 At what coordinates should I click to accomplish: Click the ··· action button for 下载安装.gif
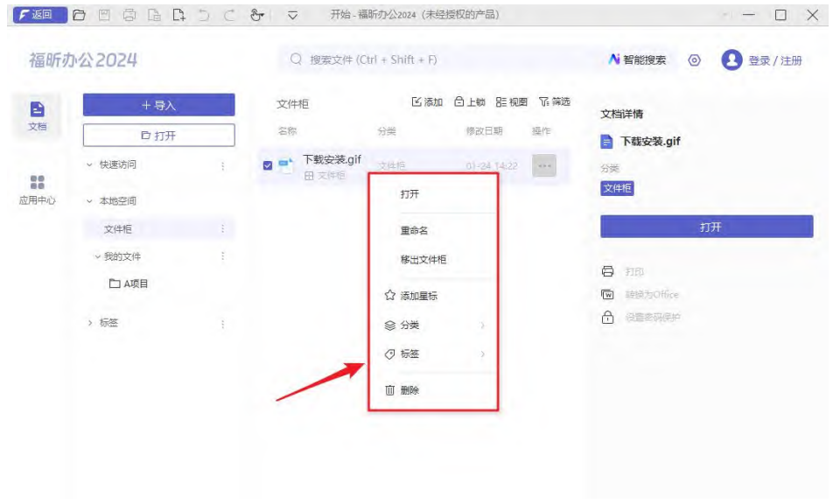(x=544, y=165)
